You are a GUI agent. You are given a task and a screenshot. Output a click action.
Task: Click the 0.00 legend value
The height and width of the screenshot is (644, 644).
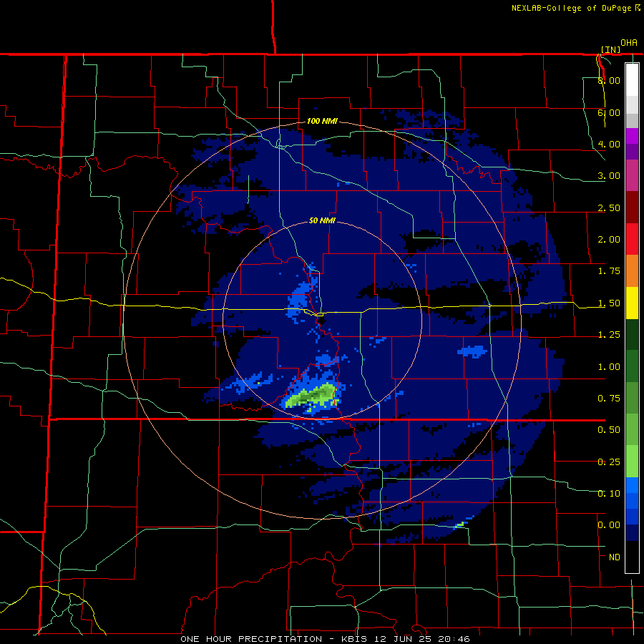coord(609,525)
